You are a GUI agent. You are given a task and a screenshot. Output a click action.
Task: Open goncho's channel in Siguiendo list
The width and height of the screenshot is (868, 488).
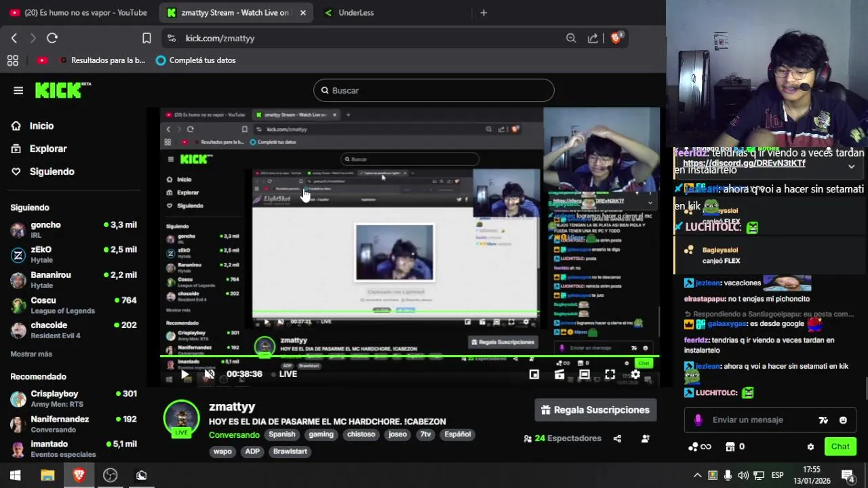pos(73,230)
